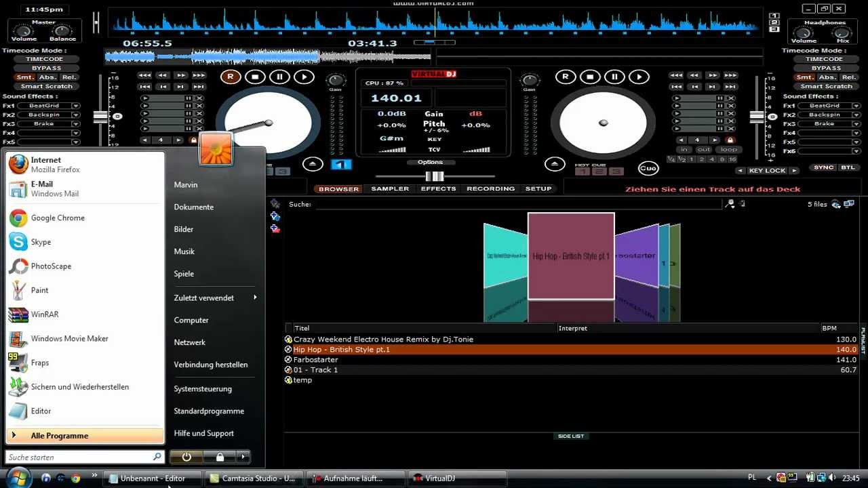Viewport: 868px width, 488px height.
Task: Lock the computer with the padlock button
Action: (x=220, y=457)
